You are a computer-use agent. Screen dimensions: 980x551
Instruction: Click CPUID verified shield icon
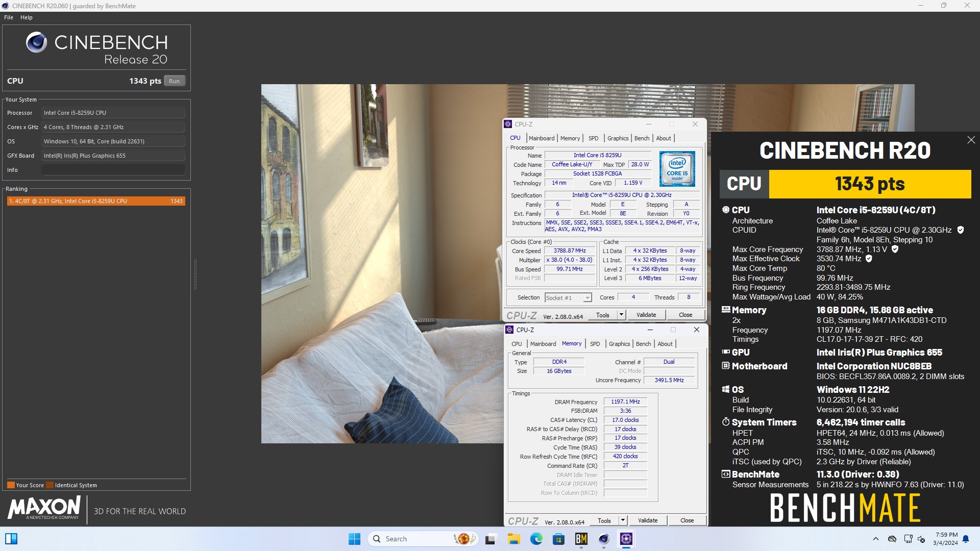point(960,230)
